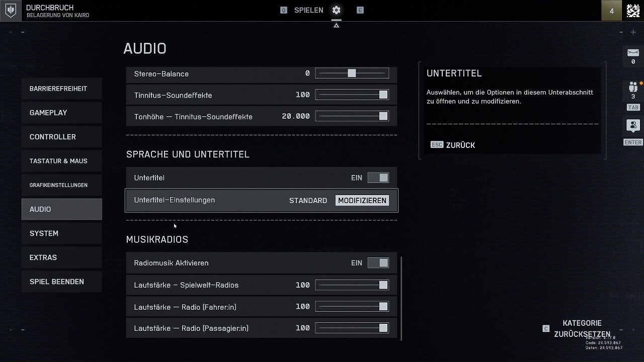The image size is (644, 362).
Task: Click the ESC key icon
Action: pos(437,145)
